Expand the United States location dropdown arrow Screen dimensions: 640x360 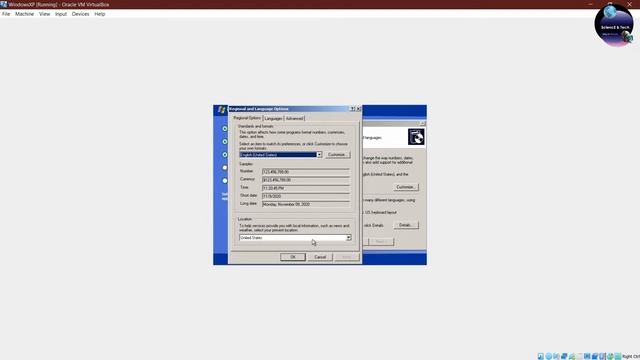[349, 238]
